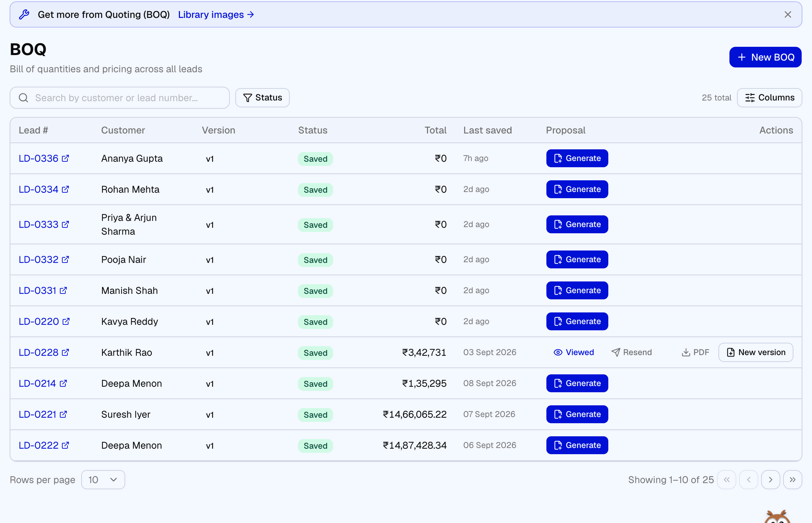Open the external link icon next to LD-0336
Viewport: 812px width, 523px height.
(65, 158)
